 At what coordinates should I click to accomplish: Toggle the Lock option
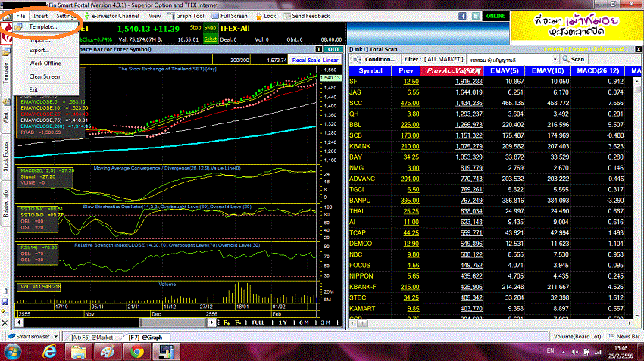266,16
